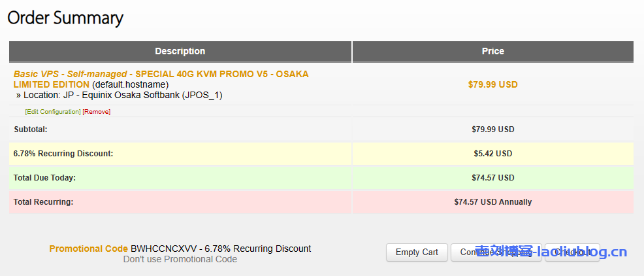Proceed with the Checkout button
The width and height of the screenshot is (644, 276).
click(x=572, y=252)
